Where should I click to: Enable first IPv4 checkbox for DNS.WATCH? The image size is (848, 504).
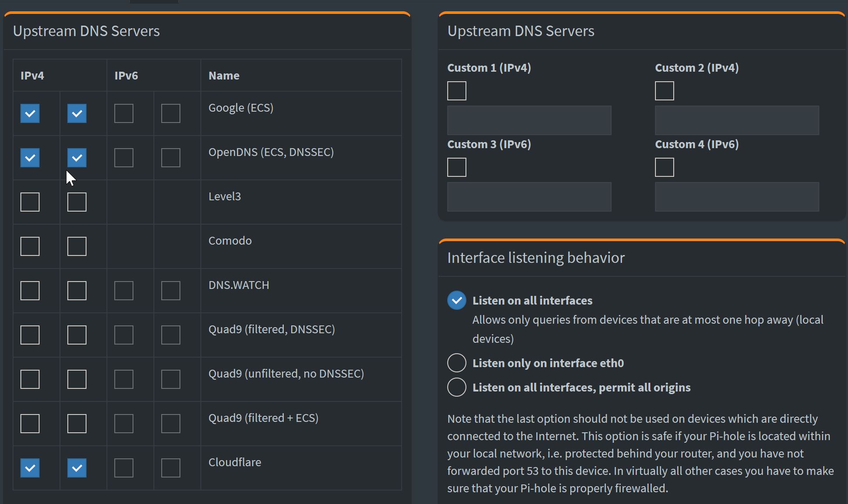pos(30,291)
